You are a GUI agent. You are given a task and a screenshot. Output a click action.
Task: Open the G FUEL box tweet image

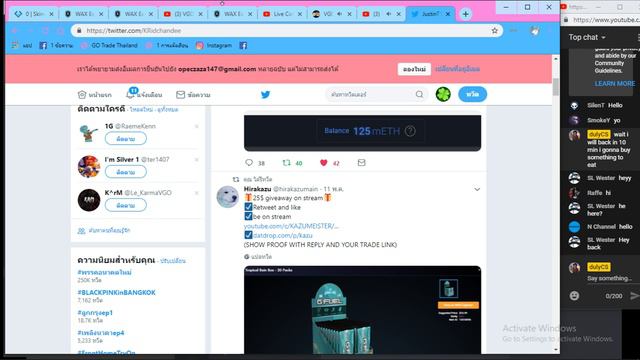[362, 310]
